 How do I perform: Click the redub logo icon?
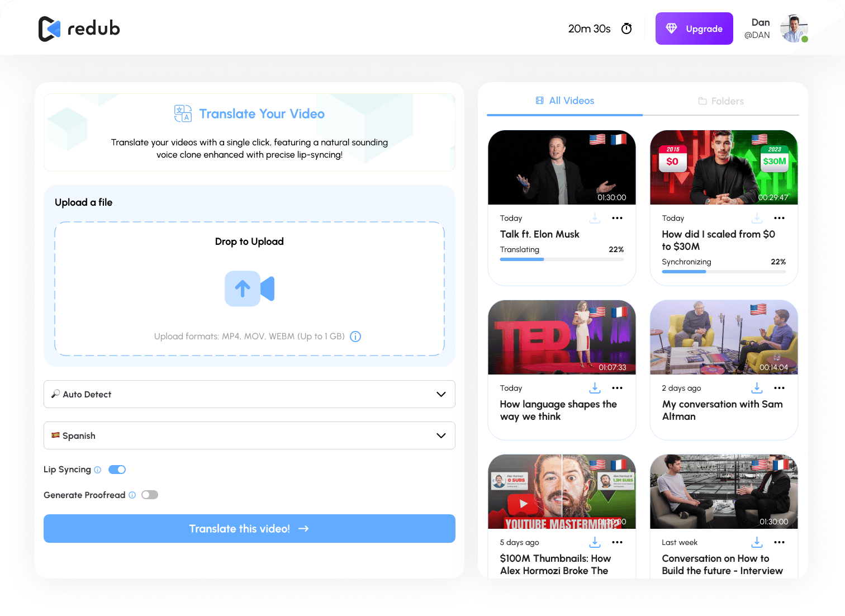pos(49,29)
